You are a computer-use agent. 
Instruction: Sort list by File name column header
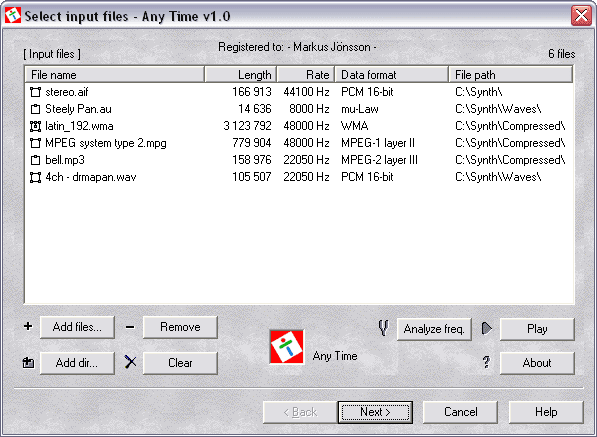point(115,74)
